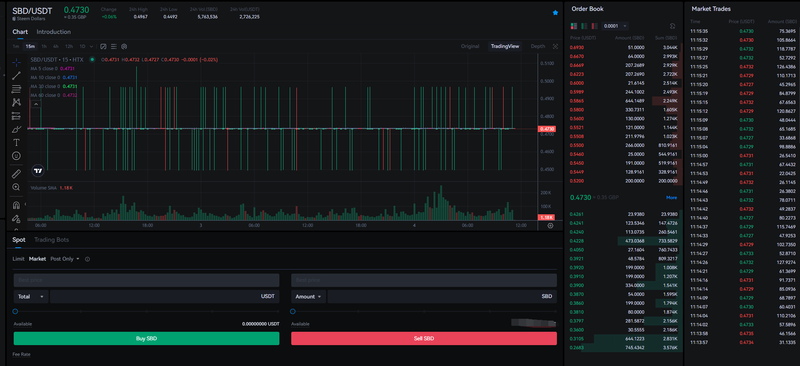This screenshot has width=800, height=366.
Task: Open the Chart tab
Action: tap(20, 32)
